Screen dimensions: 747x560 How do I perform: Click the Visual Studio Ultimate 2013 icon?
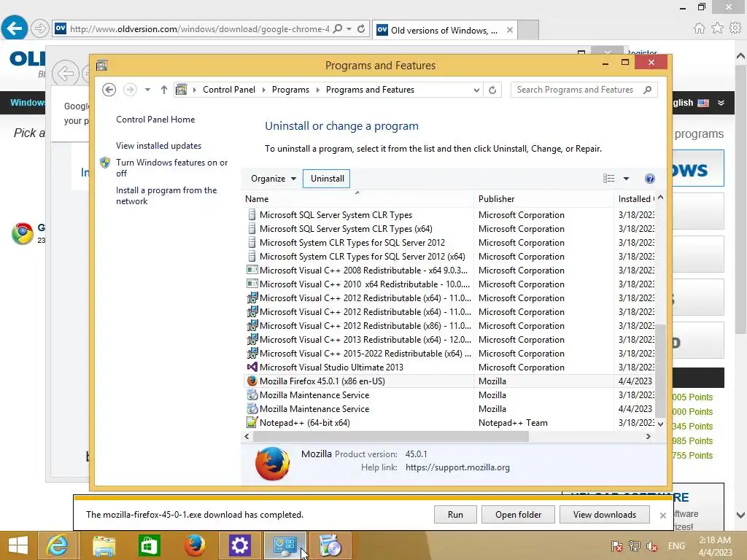pos(252,367)
